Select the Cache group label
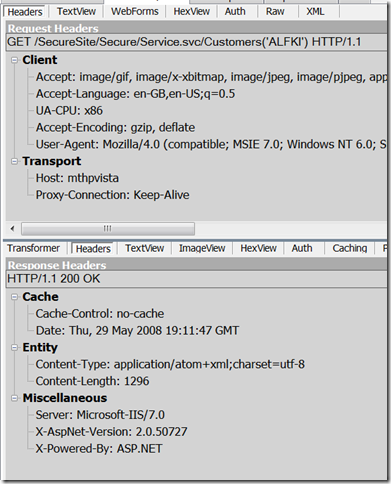This screenshot has width=391, height=484. [x=40, y=297]
